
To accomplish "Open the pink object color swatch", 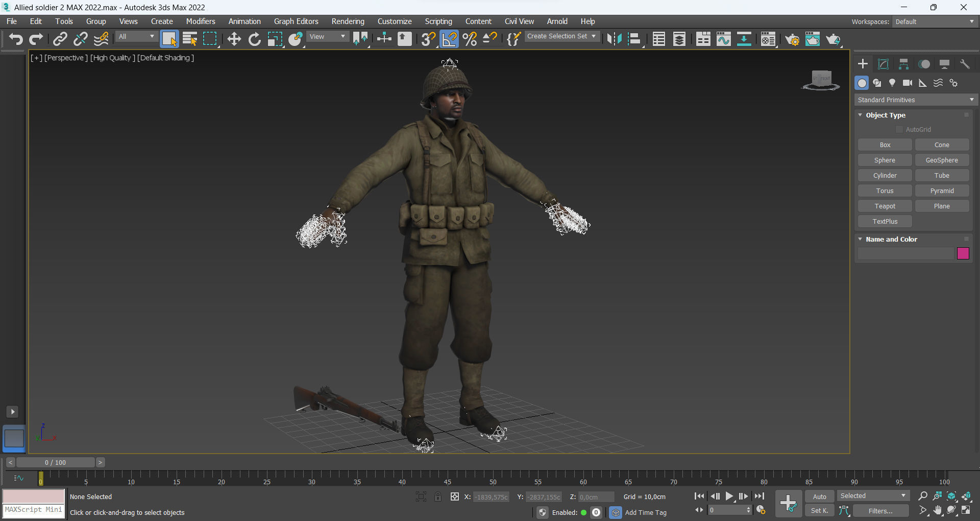I will point(963,253).
